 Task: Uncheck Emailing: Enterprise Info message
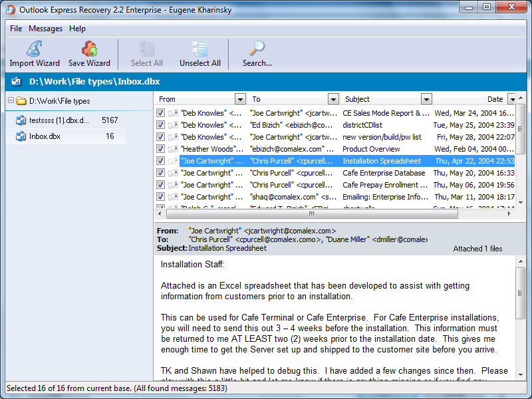(160, 197)
